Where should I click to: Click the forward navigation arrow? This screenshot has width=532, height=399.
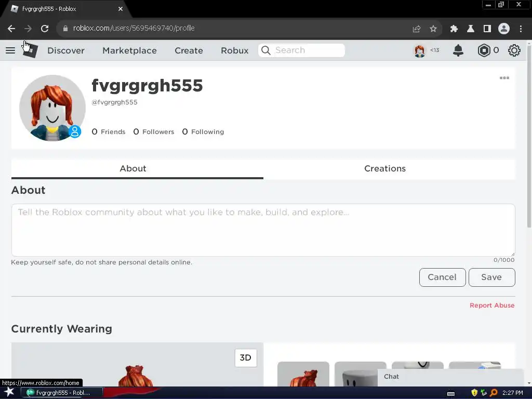click(x=28, y=29)
